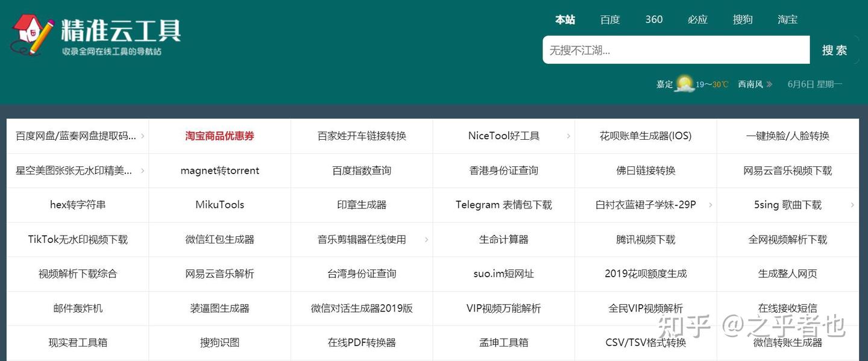Click the 搜索 search button
The width and height of the screenshot is (868, 361).
pos(834,50)
